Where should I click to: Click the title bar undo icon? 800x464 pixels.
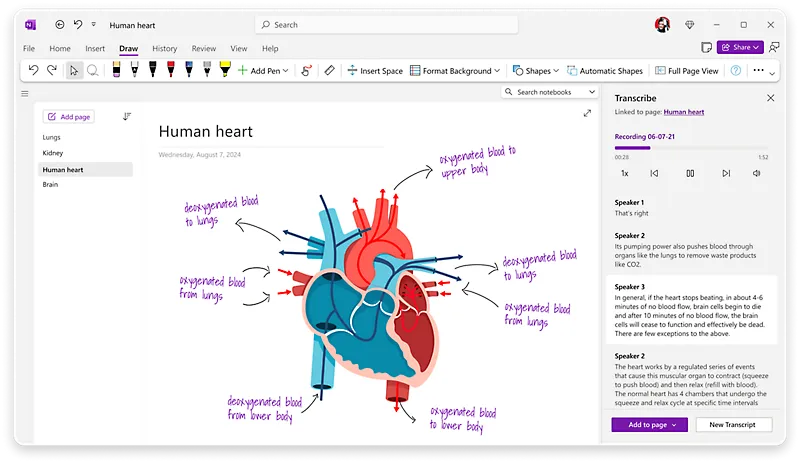click(78, 25)
